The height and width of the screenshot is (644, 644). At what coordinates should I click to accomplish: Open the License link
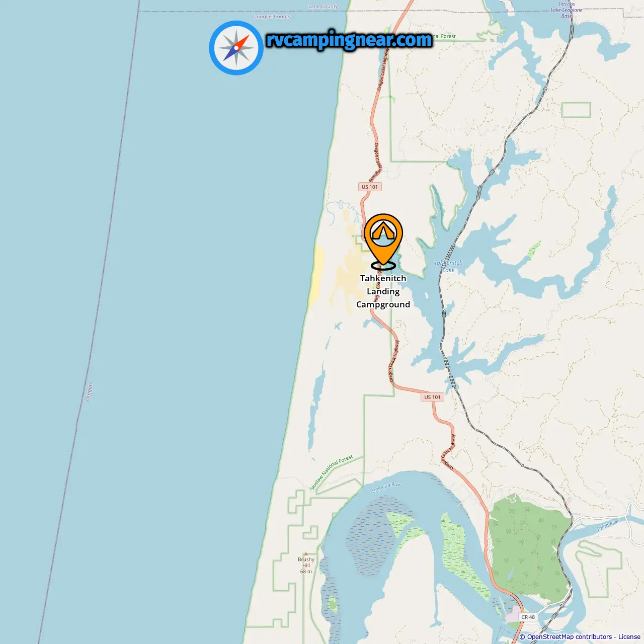coord(629,637)
